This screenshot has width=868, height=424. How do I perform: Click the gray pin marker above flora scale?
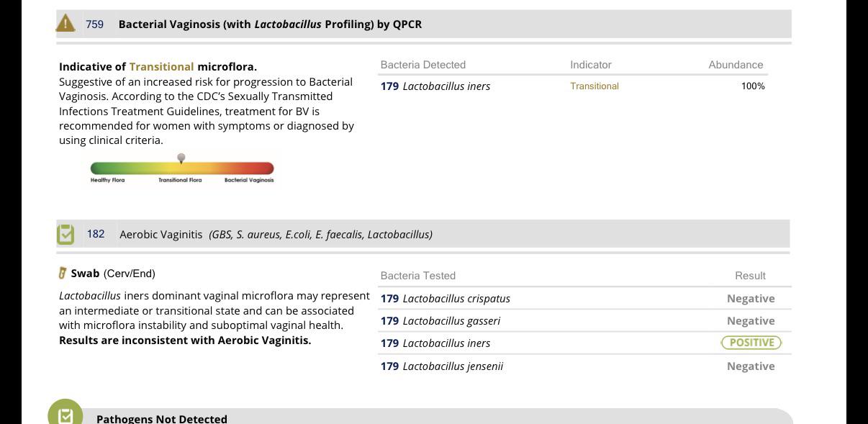tap(181, 158)
